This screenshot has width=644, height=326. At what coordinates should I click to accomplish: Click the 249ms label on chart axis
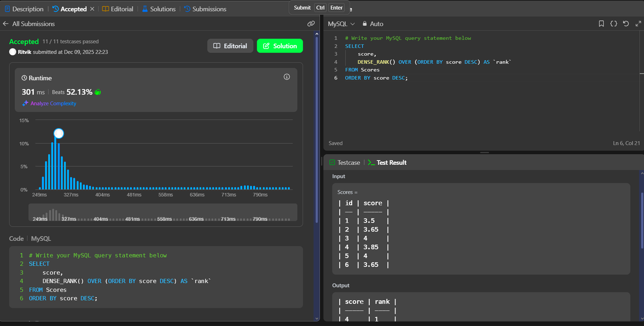[x=40, y=195]
